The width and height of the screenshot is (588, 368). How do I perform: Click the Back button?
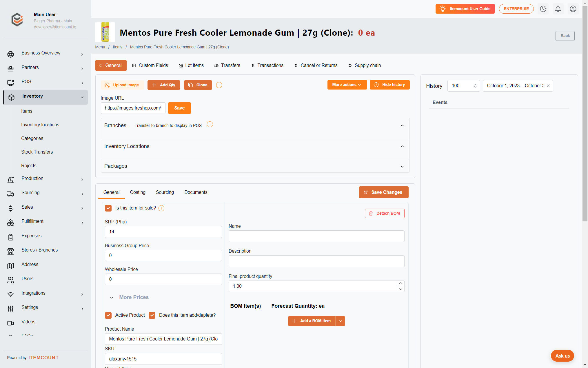tap(565, 36)
